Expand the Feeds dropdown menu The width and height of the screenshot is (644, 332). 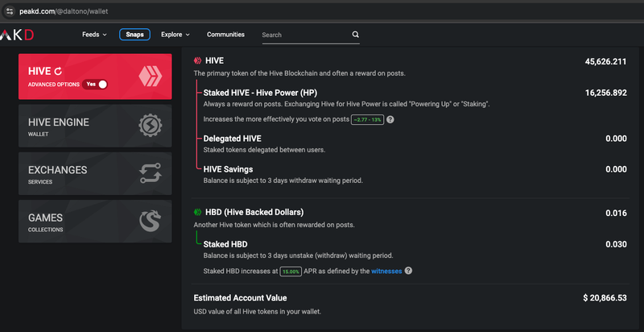pos(95,35)
